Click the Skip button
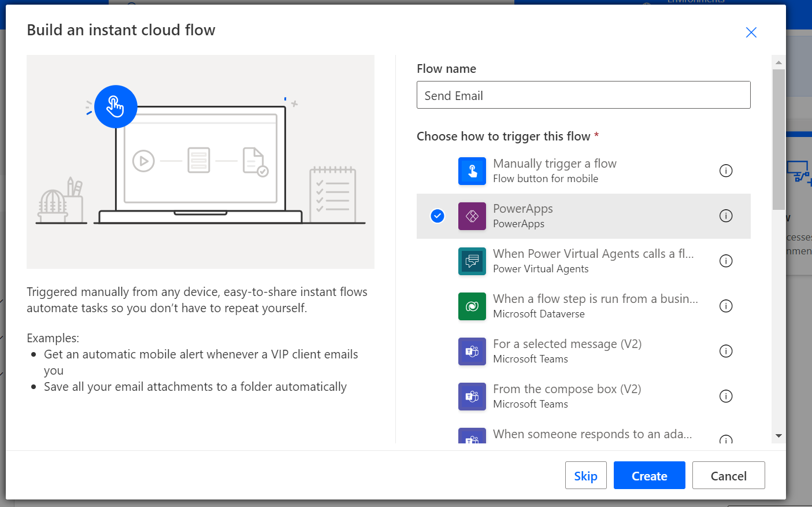The height and width of the screenshot is (507, 812). tap(586, 475)
